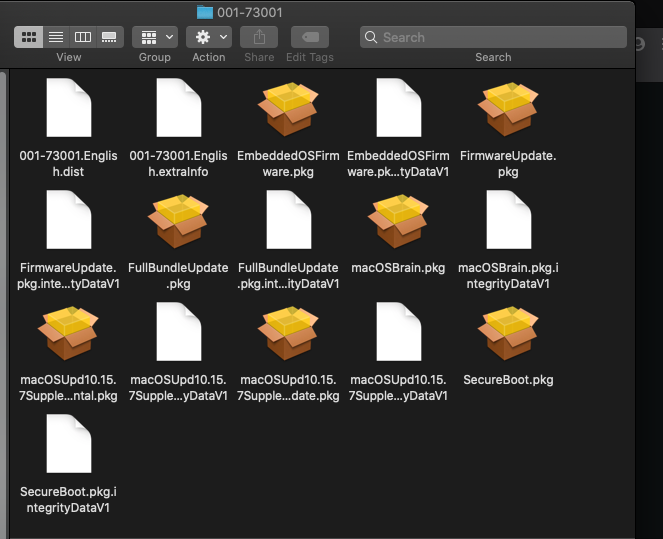Viewport: 663px width, 539px height.
Task: Click the 'macOSUpd10.15.7Supple...date.pkg' name label
Action: 288,388
